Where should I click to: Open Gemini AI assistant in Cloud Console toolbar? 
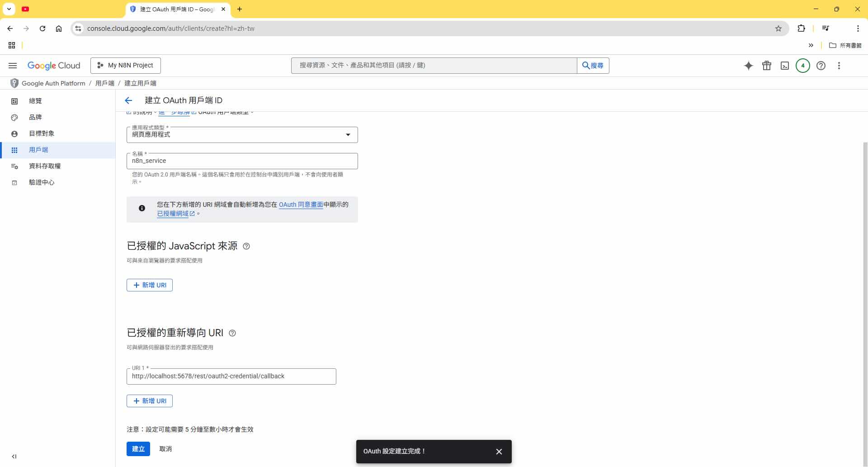tap(749, 66)
